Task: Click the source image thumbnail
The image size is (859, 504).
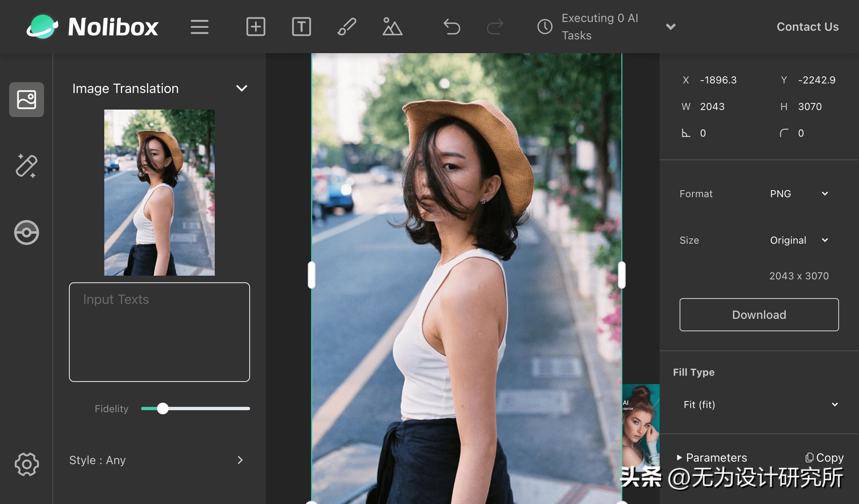Action: pyautogui.click(x=160, y=193)
